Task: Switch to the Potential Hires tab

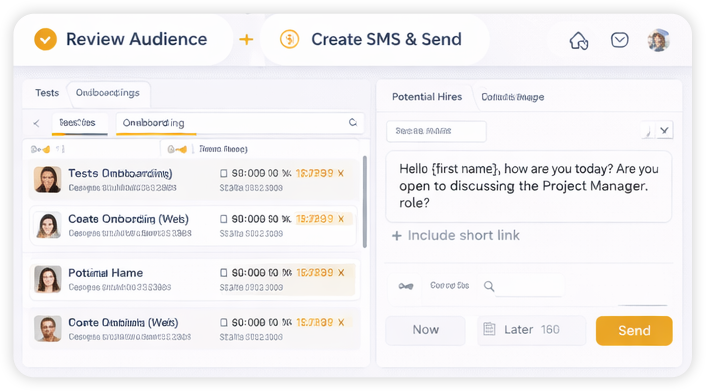Action: pos(427,97)
